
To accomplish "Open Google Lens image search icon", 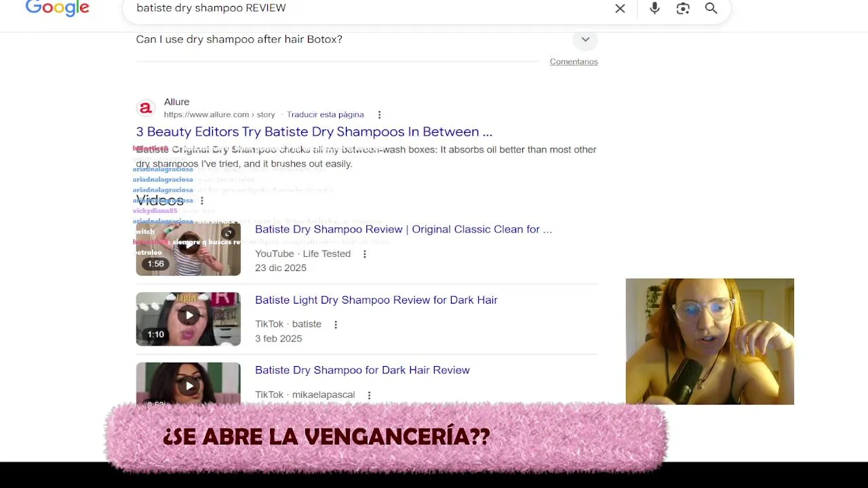I will point(683,8).
